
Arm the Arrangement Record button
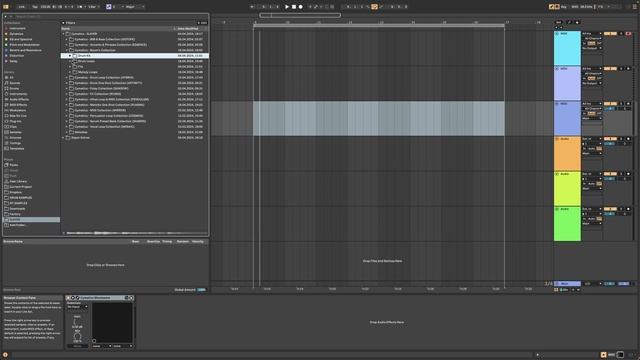pyautogui.click(x=300, y=7)
